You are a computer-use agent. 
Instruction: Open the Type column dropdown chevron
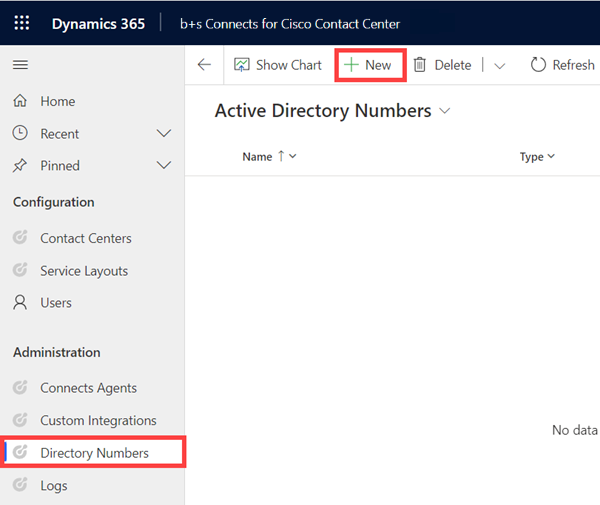(551, 156)
